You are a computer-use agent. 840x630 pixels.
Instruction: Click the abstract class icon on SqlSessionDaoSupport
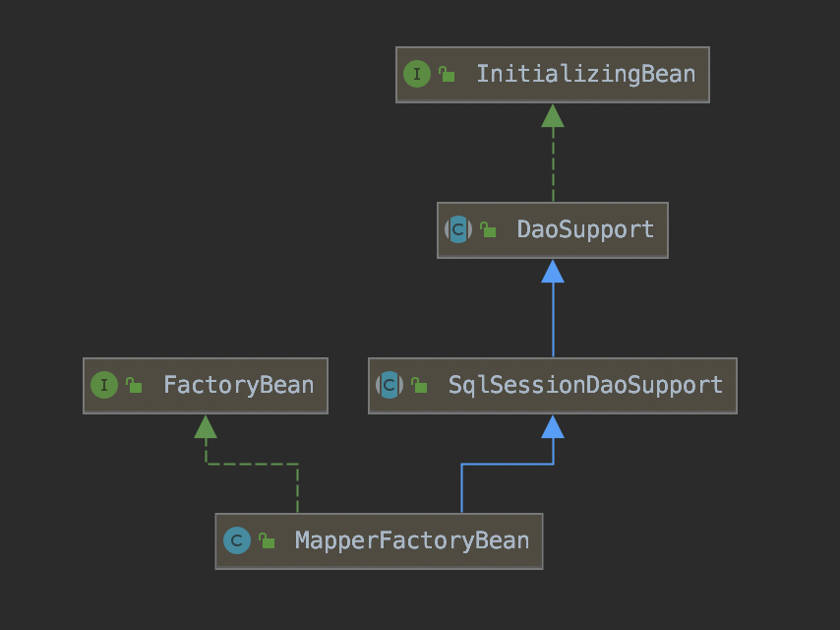click(x=390, y=385)
